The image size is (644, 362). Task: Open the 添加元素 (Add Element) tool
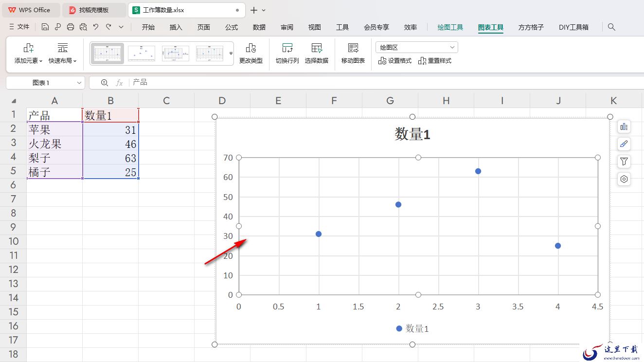tap(29, 54)
